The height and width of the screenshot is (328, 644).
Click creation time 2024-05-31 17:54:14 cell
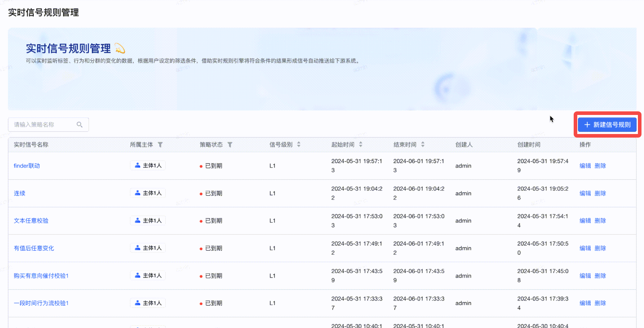coord(542,221)
